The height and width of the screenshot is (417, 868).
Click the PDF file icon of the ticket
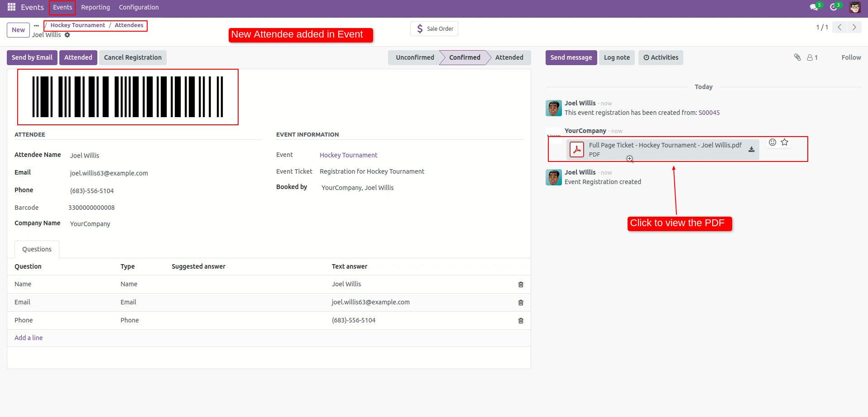pos(577,149)
